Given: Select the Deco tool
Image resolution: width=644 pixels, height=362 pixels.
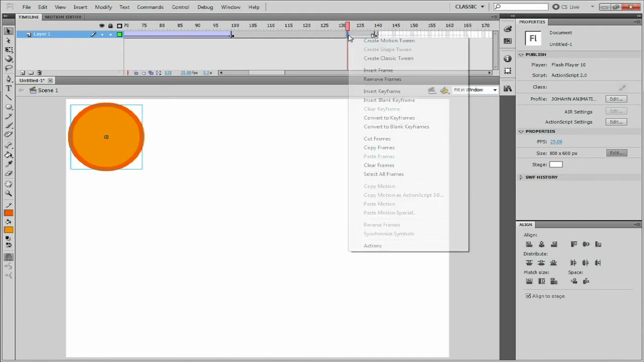Looking at the screenshot, I should click(9, 135).
